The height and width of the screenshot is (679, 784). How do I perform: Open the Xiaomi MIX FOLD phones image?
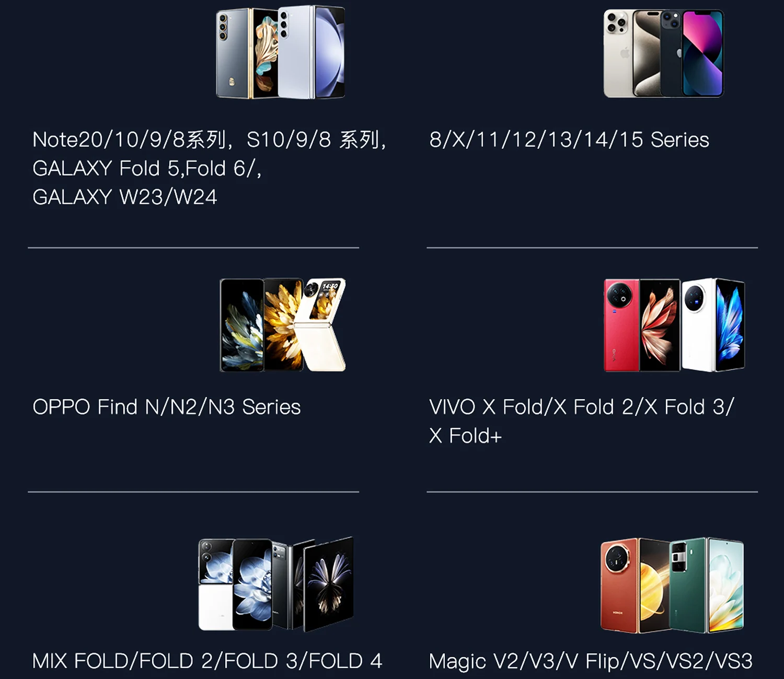point(276,584)
